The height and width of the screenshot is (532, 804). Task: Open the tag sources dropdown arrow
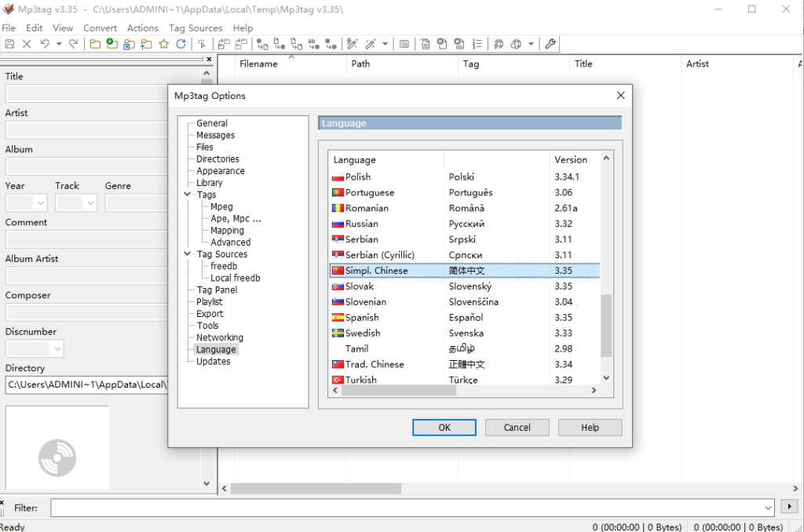coord(532,44)
